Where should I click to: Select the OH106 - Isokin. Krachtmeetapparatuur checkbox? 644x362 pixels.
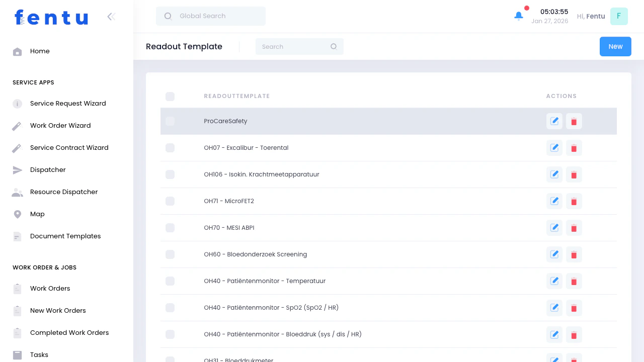[x=170, y=174]
